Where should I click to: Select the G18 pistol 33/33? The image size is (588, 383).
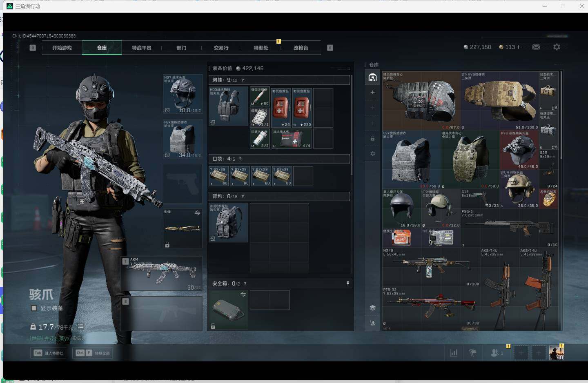pyautogui.click(x=480, y=199)
